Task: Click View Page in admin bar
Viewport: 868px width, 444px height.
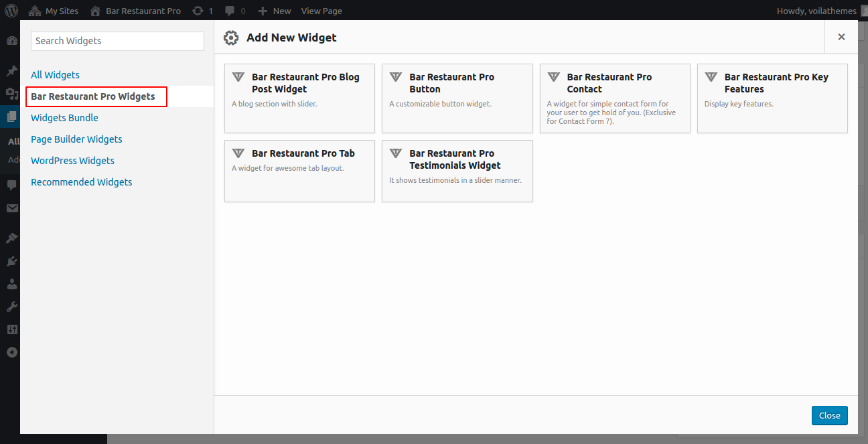Action: (x=321, y=11)
